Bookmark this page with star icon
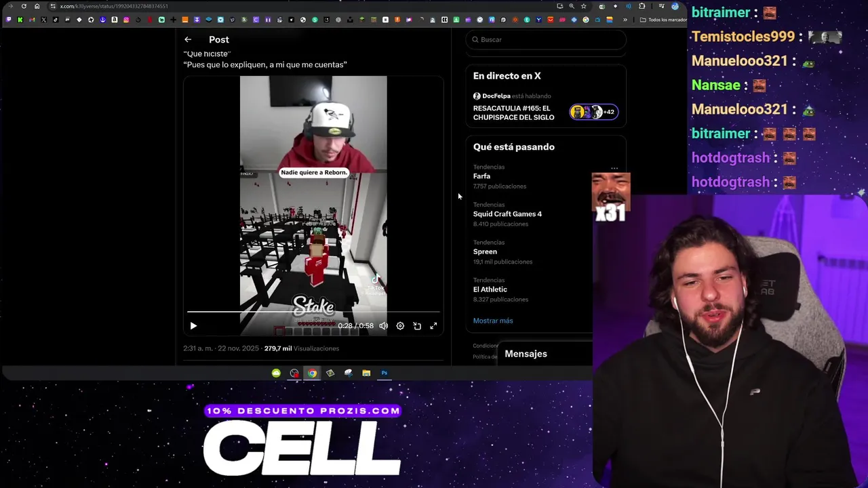868x488 pixels. (583, 6)
